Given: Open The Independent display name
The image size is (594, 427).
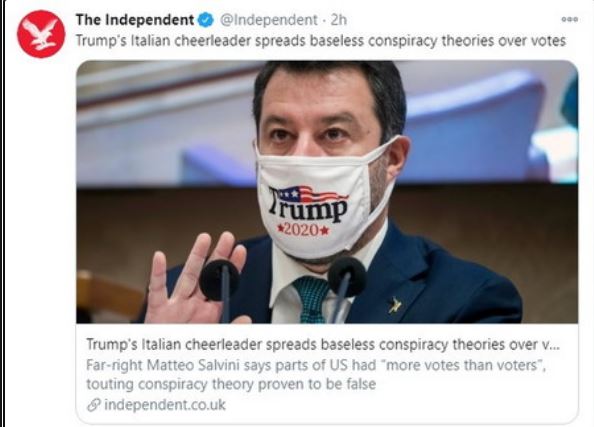Looking at the screenshot, I should coord(135,20).
